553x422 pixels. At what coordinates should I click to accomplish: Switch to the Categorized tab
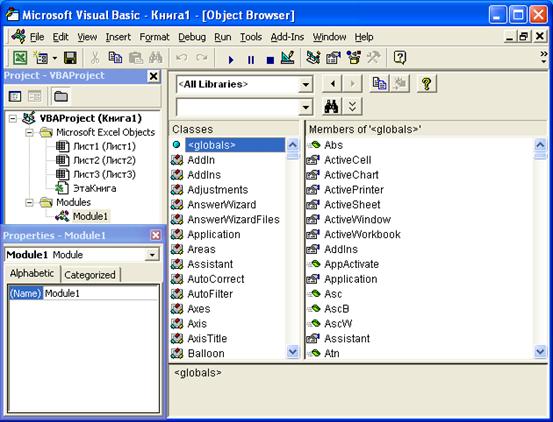pyautogui.click(x=90, y=275)
